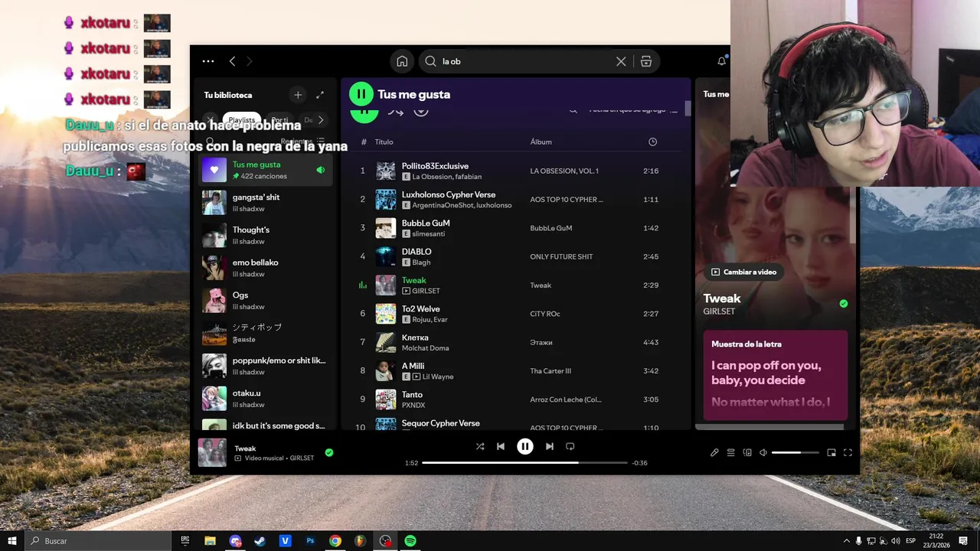This screenshot has width=980, height=551.
Task: Open the mini player icon
Action: pyautogui.click(x=831, y=453)
